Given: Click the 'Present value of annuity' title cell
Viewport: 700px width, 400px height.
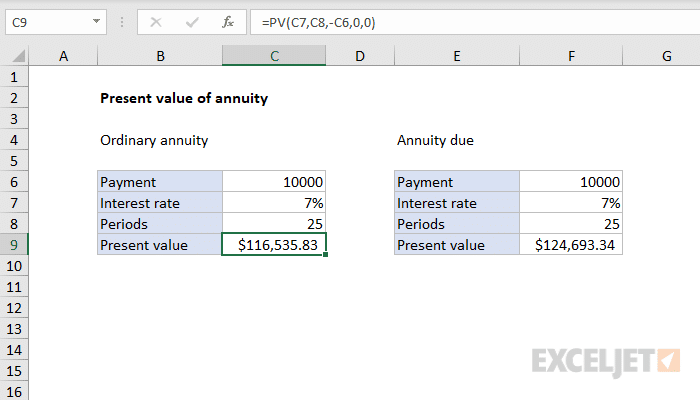Looking at the screenshot, I should click(184, 98).
